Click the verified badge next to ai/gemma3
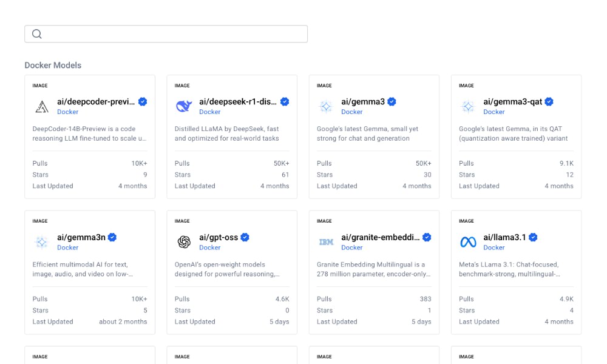 [392, 101]
